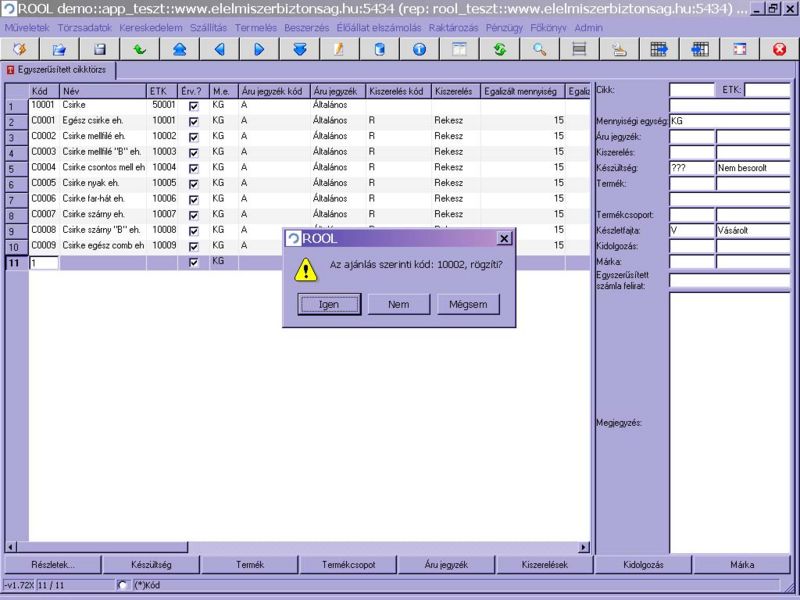Image resolution: width=800 pixels, height=600 pixels.
Task: Click the red exit X toolbar icon
Action: tap(779, 48)
